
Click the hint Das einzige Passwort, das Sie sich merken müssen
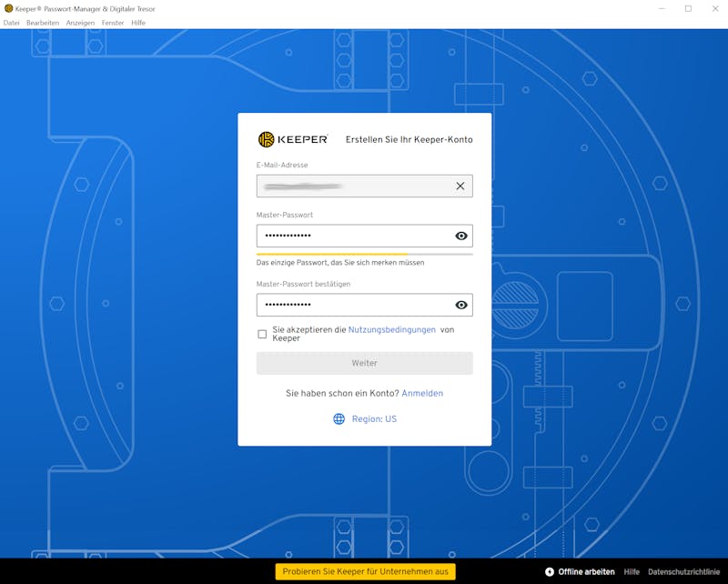coord(340,263)
